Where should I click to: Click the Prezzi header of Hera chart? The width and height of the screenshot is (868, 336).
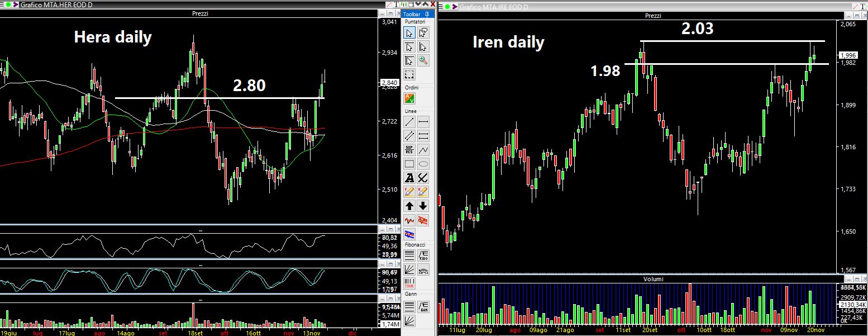(199, 13)
